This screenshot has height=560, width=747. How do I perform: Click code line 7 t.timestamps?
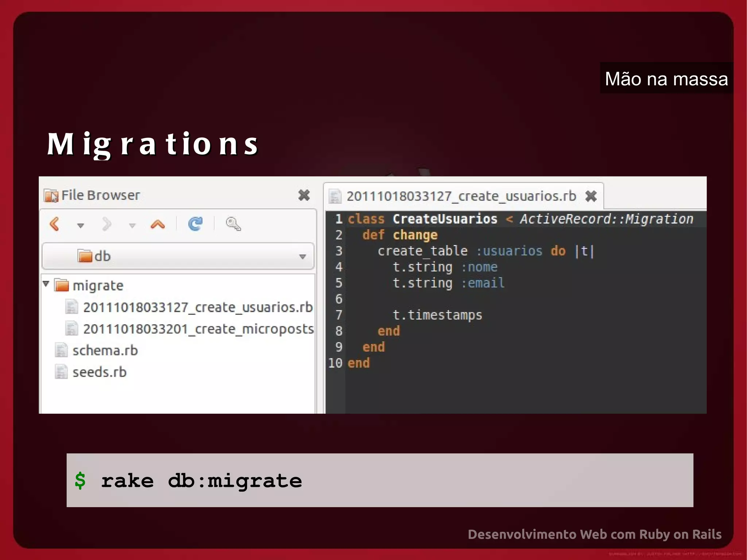[437, 315]
